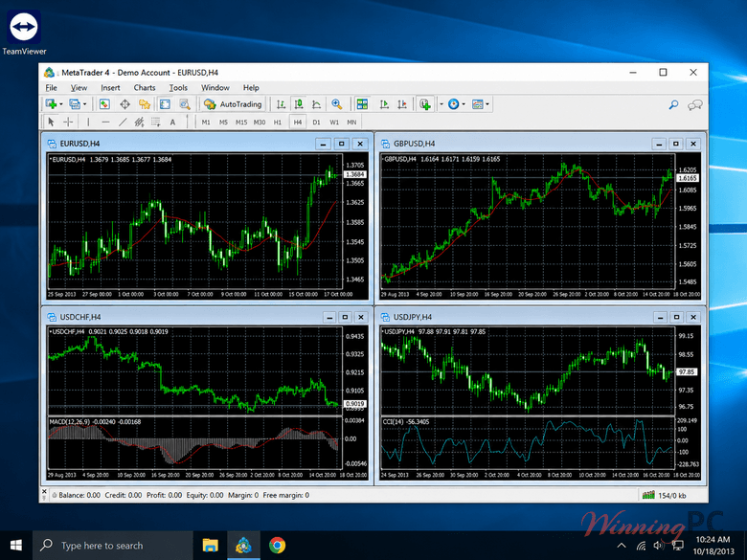747x560 pixels.
Task: Expand the Periods clock dropdown arrow
Action: [x=464, y=103]
